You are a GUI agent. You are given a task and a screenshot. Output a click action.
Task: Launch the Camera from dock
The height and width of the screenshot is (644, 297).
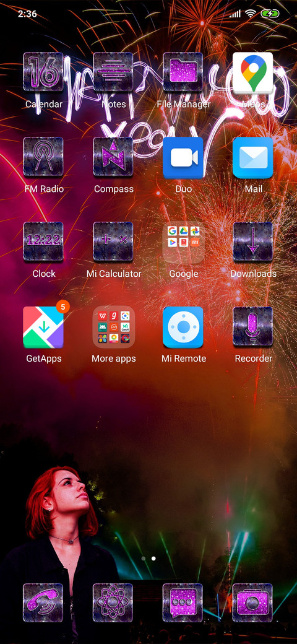pyautogui.click(x=253, y=603)
